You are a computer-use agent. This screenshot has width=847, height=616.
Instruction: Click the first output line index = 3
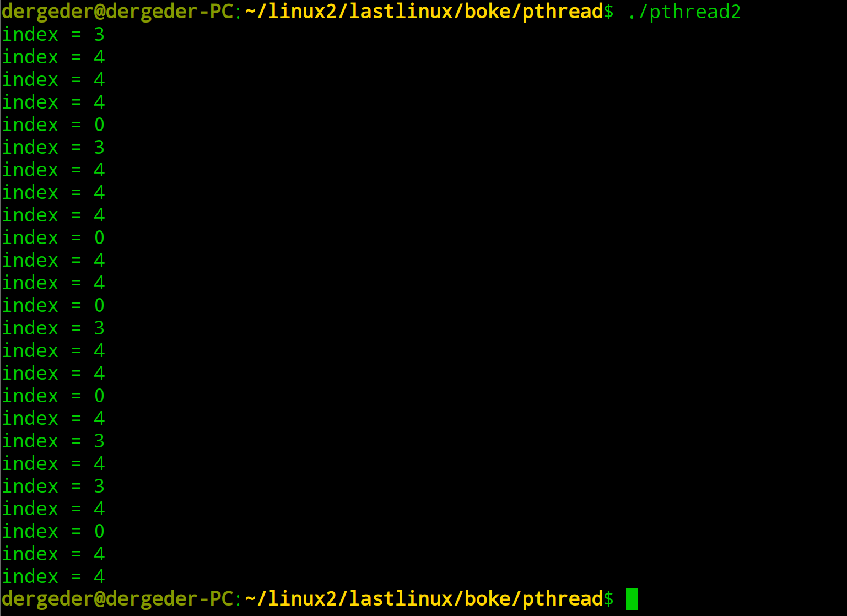[x=53, y=35]
